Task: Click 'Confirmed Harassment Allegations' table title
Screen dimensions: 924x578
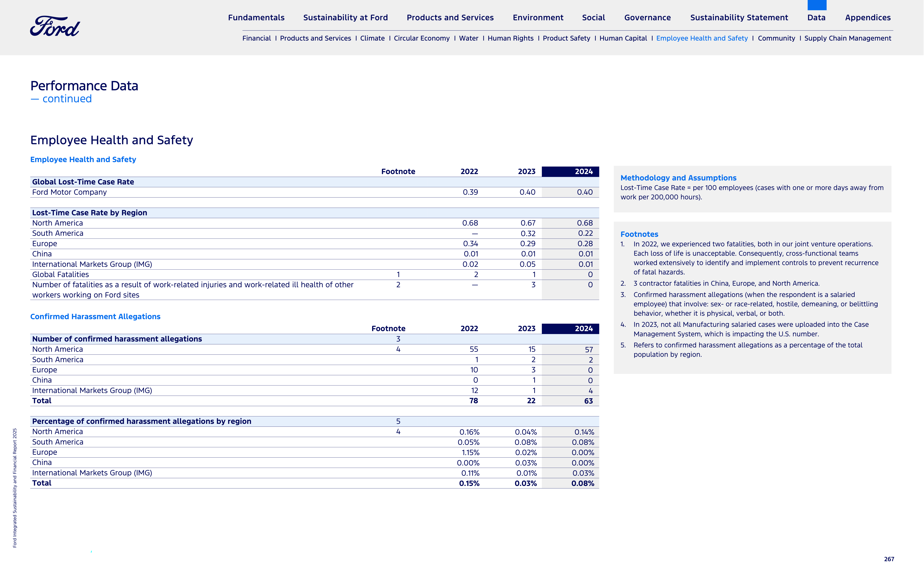Action: (95, 317)
